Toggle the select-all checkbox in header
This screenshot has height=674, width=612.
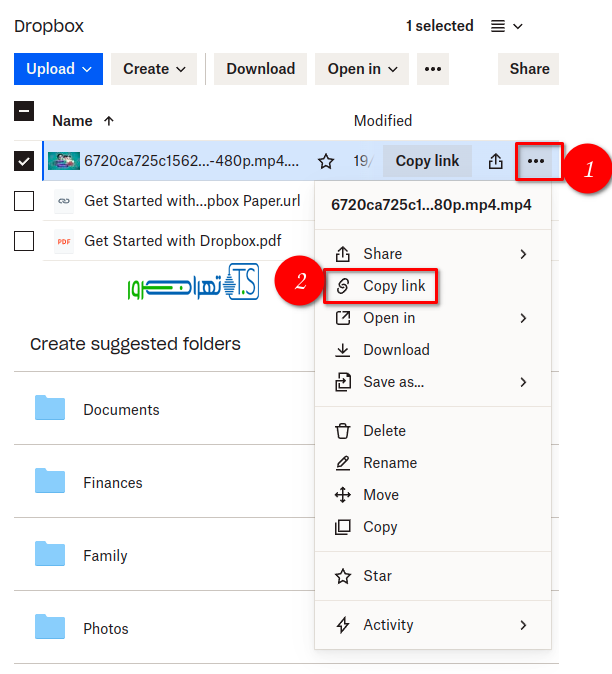coord(24,111)
